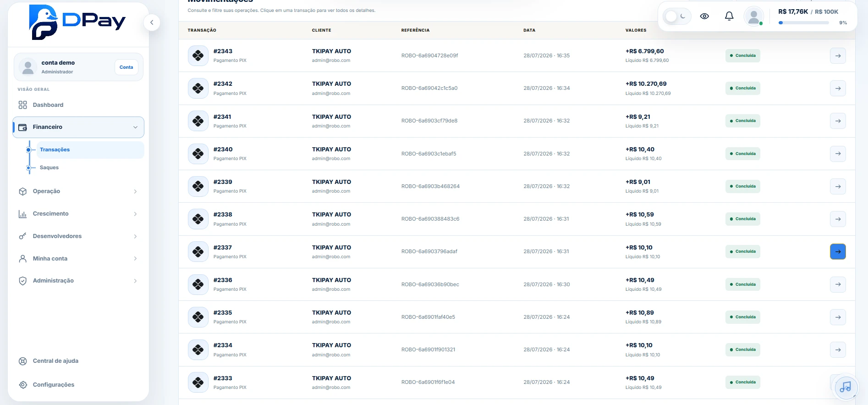
Task: Open details arrow for transaction #2334
Action: (x=838, y=350)
